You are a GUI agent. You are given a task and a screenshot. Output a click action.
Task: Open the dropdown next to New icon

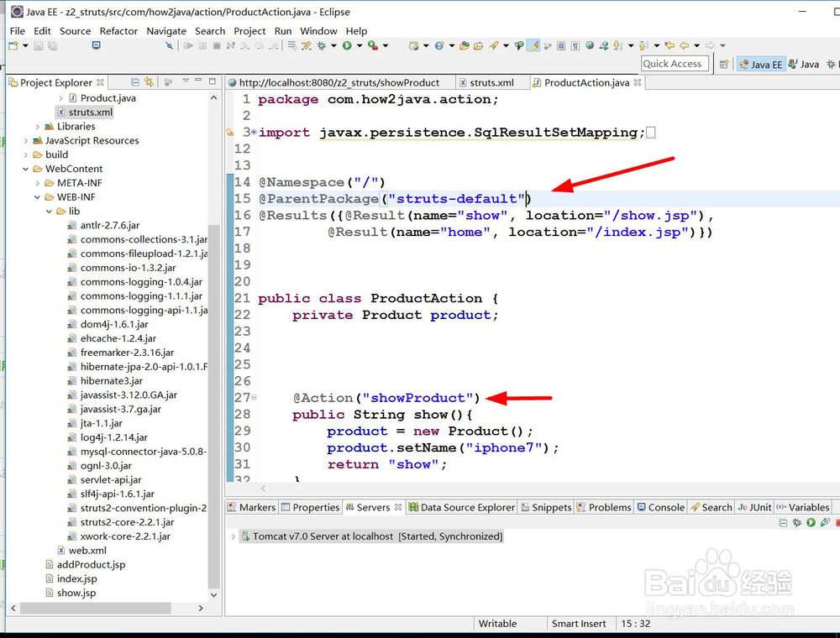click(25, 45)
